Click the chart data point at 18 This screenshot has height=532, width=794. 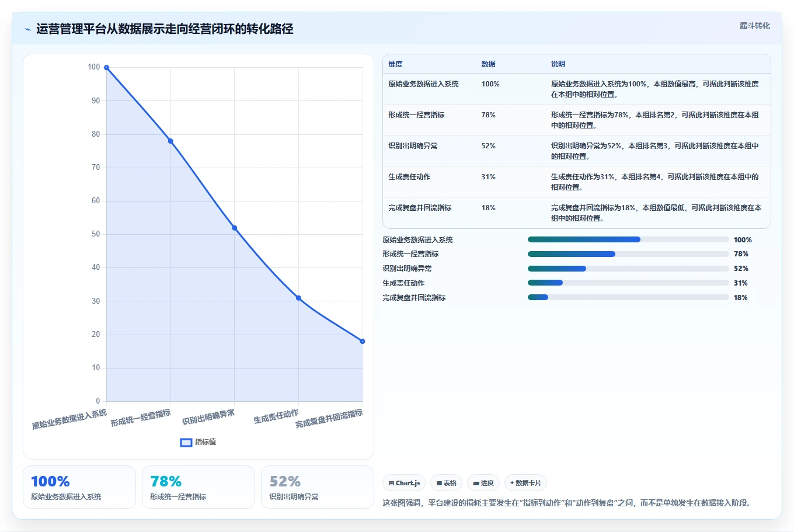[x=363, y=341]
